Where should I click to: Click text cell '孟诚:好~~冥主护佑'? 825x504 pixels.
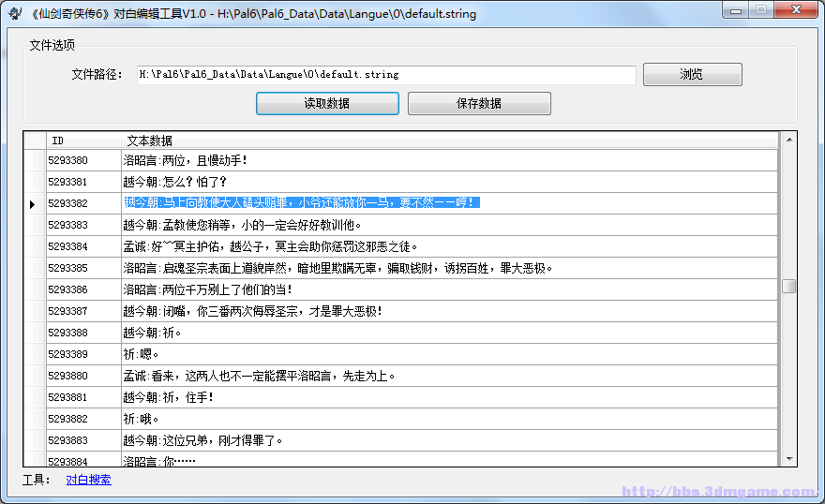(449, 246)
